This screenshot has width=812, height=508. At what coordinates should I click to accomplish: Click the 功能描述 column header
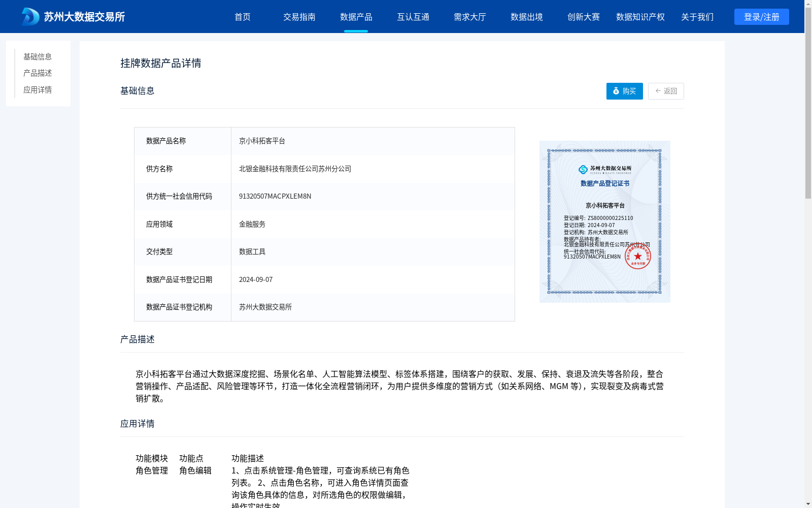click(x=248, y=458)
